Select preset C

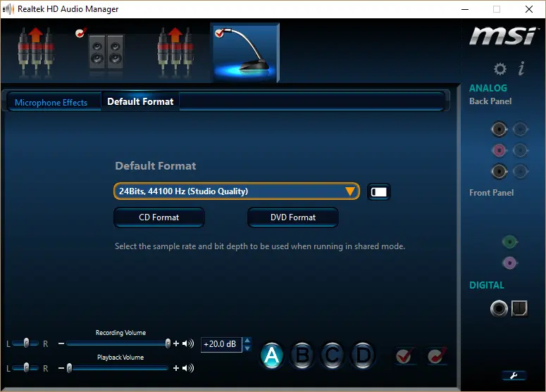tap(333, 355)
